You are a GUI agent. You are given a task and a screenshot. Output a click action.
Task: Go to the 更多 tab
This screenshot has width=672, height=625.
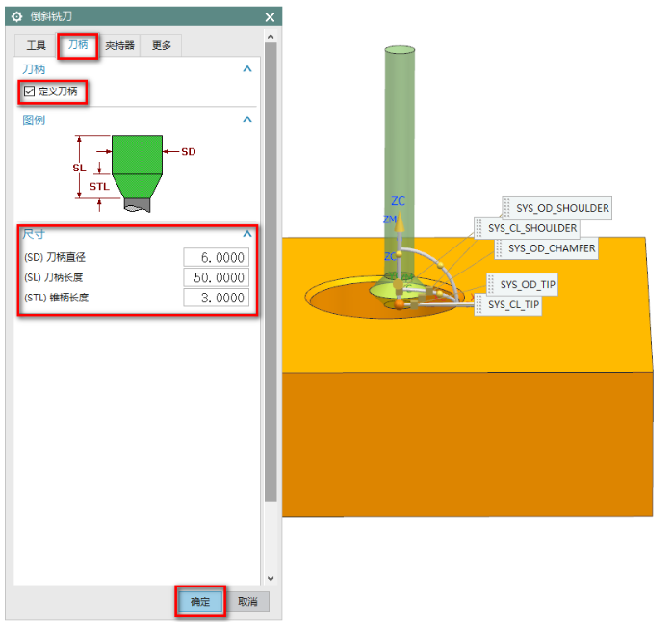pos(161,45)
